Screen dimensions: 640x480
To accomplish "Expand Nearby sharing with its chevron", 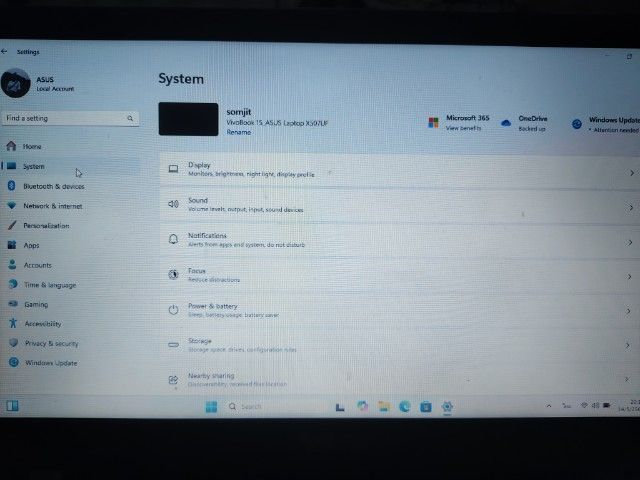I will [x=627, y=379].
